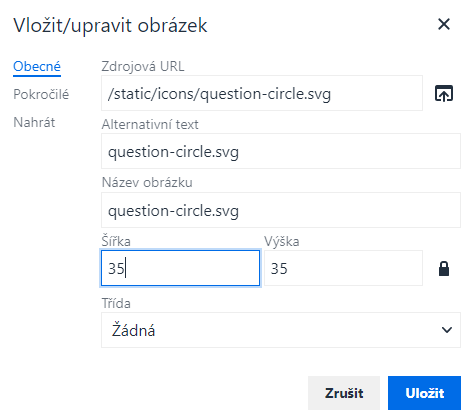Click the Výška height field
The width and height of the screenshot is (469, 418).
point(343,268)
